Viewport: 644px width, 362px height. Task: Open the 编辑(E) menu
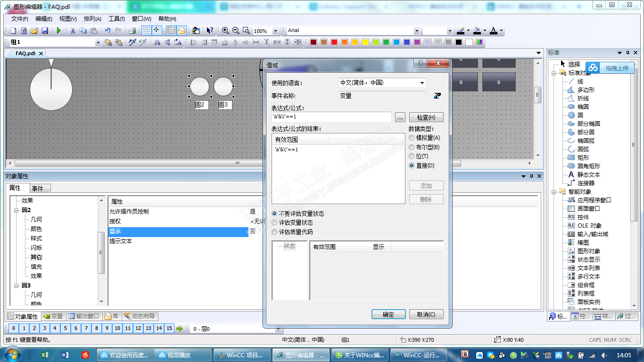pos(44,19)
